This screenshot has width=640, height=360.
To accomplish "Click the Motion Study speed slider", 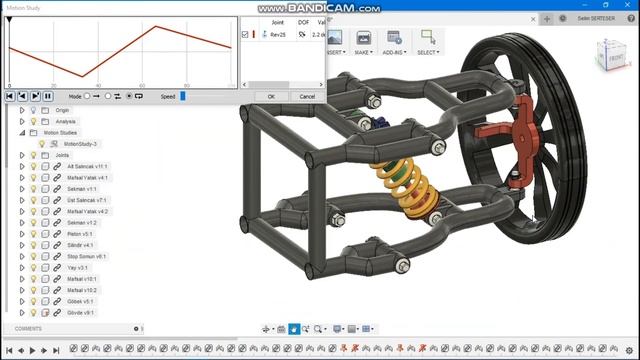I will tap(183, 96).
